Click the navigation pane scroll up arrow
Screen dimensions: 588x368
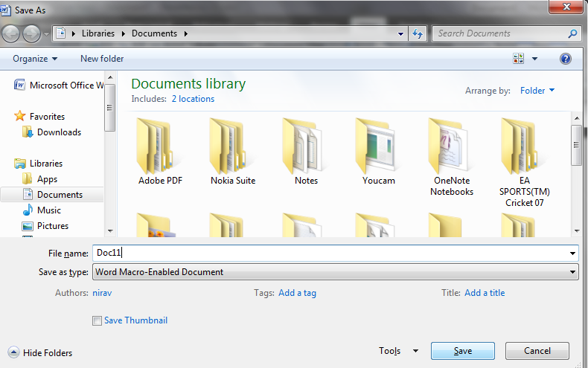[x=110, y=77]
